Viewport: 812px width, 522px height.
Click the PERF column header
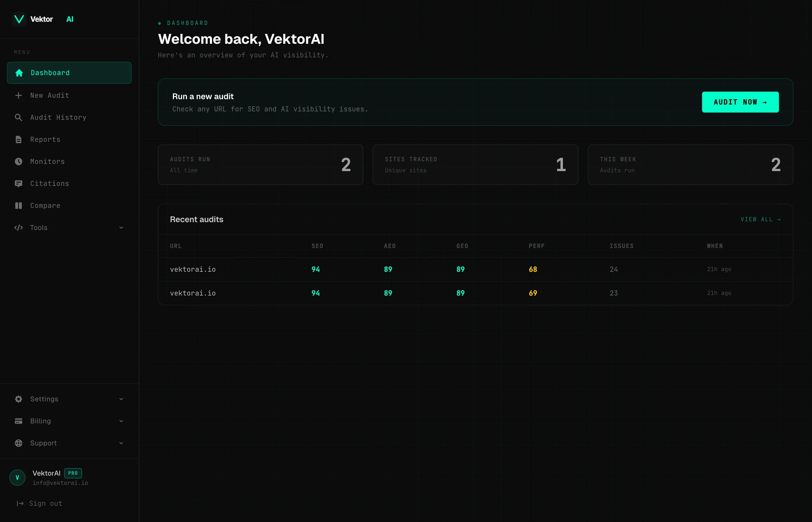(x=536, y=246)
